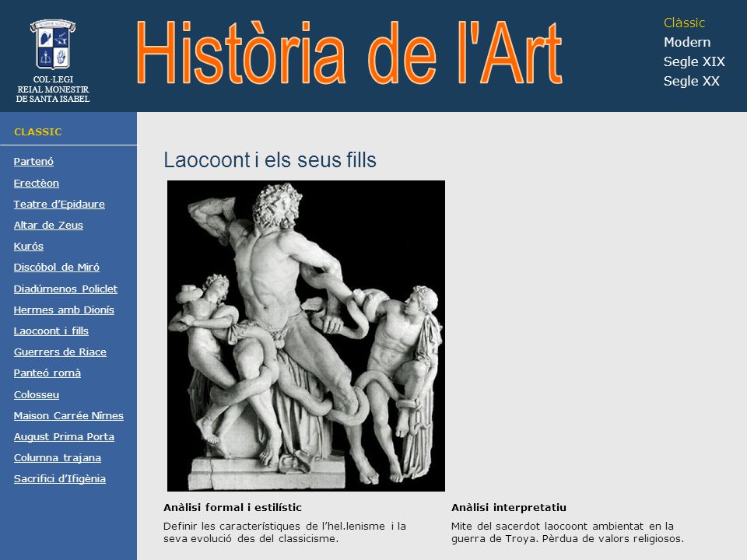Click the Història de l'Art banner title
This screenshot has height=560, width=747.
coord(349,53)
